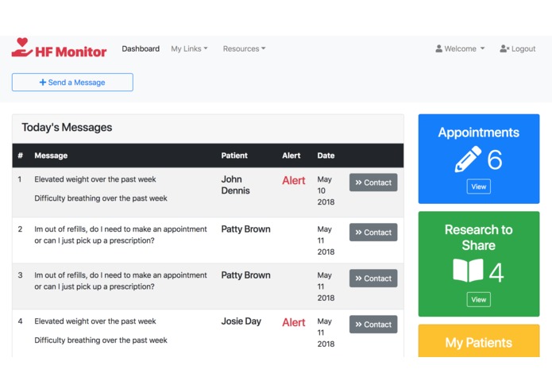Image resolution: width=552 pixels, height=392 pixels.
Task: Click 'Difficulty breathing' text in row 4
Action: (x=101, y=340)
